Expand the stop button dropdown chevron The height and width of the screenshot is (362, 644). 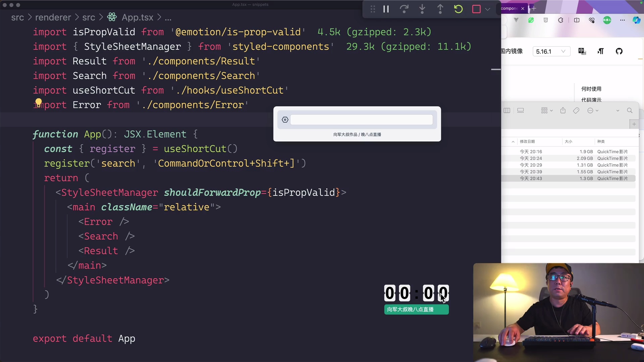[x=488, y=9]
